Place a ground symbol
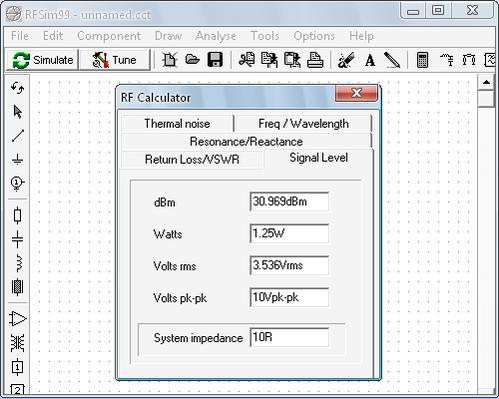 coord(17,159)
